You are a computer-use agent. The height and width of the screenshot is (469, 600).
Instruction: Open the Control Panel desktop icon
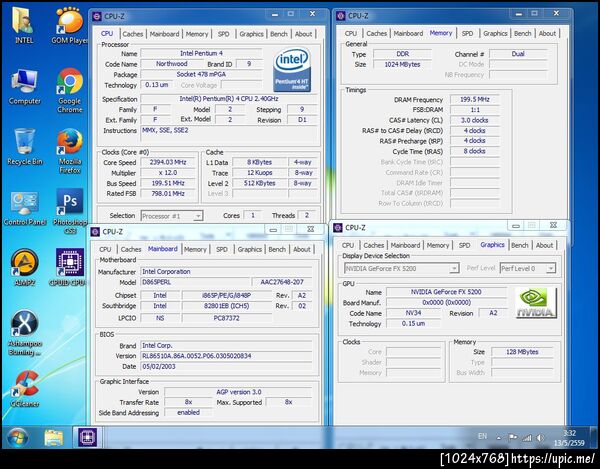click(24, 208)
